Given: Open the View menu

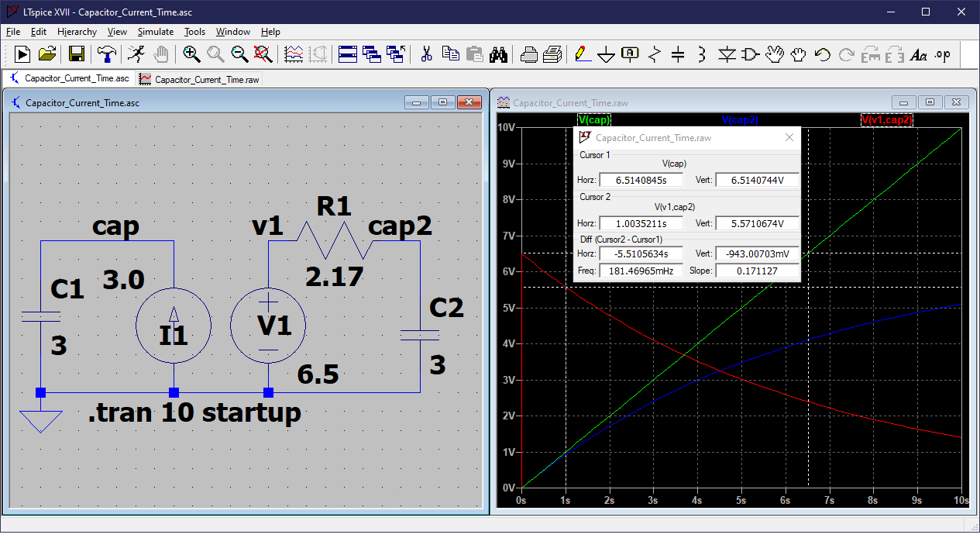Looking at the screenshot, I should point(117,32).
